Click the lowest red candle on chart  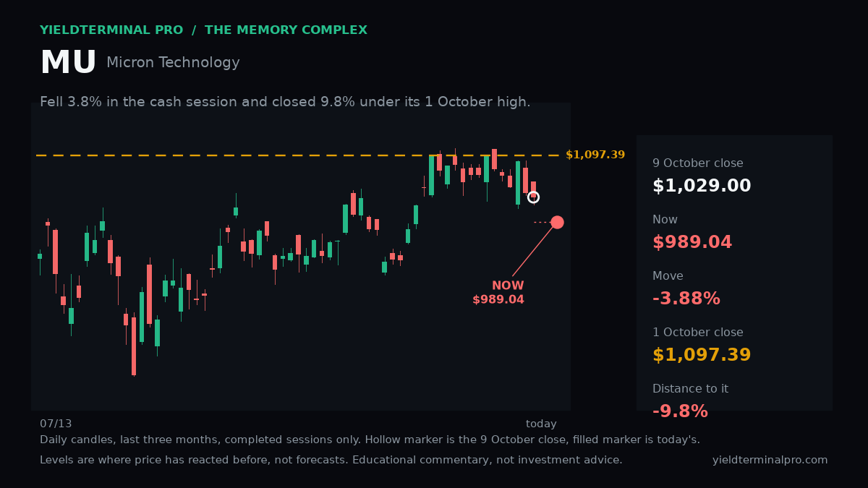tap(134, 346)
